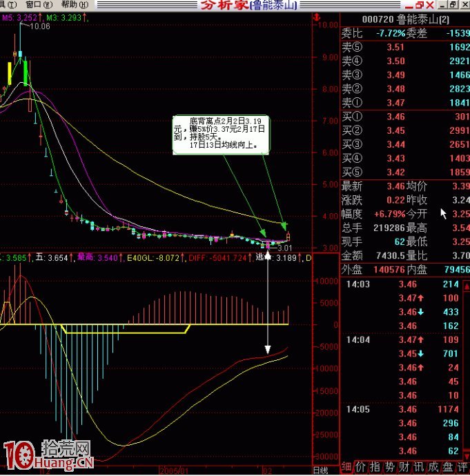The height and width of the screenshot is (476, 470).
Task: Select the tick row with volume 433
Action: (404, 312)
